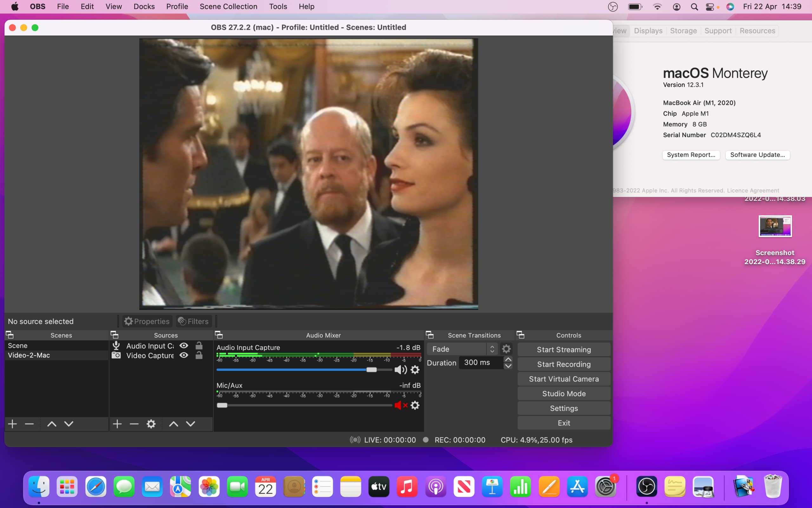Select the Video-2-Mac scene
Image resolution: width=812 pixels, height=508 pixels.
[x=56, y=355]
